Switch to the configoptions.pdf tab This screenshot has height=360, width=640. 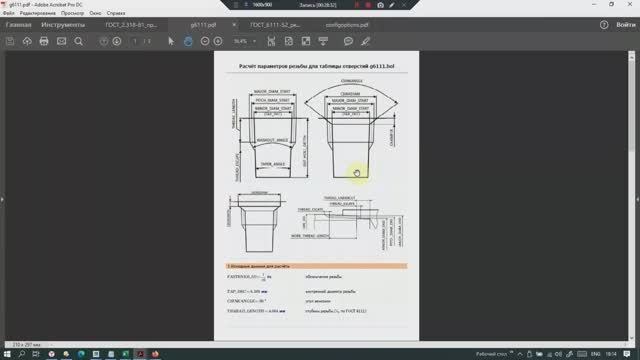[x=347, y=25]
